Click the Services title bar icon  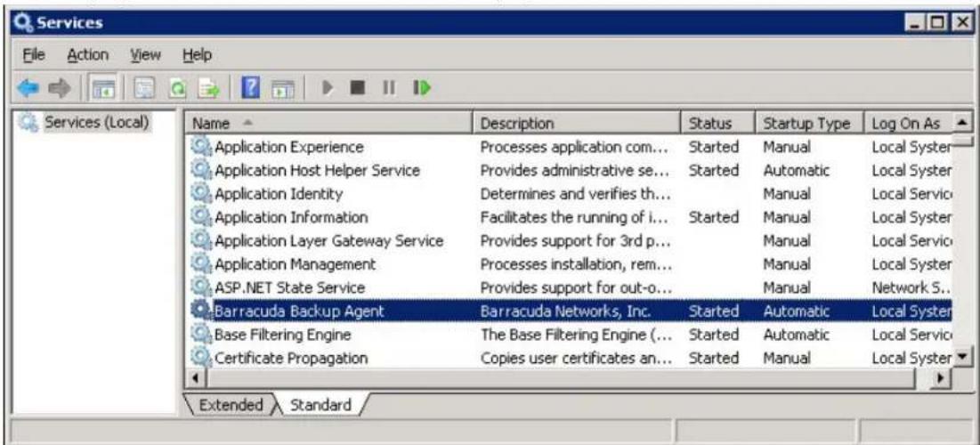coord(22,23)
